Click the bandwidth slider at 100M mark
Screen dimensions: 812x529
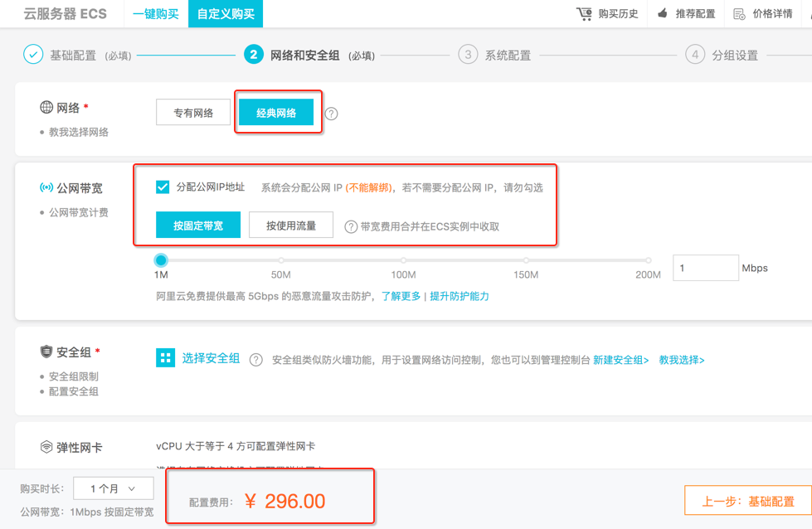point(403,260)
